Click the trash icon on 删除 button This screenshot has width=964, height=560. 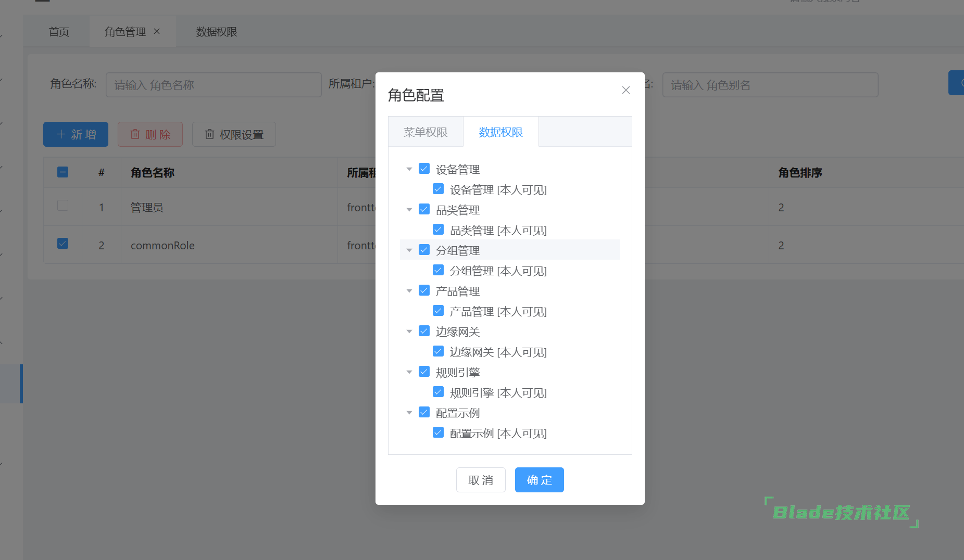coord(135,134)
